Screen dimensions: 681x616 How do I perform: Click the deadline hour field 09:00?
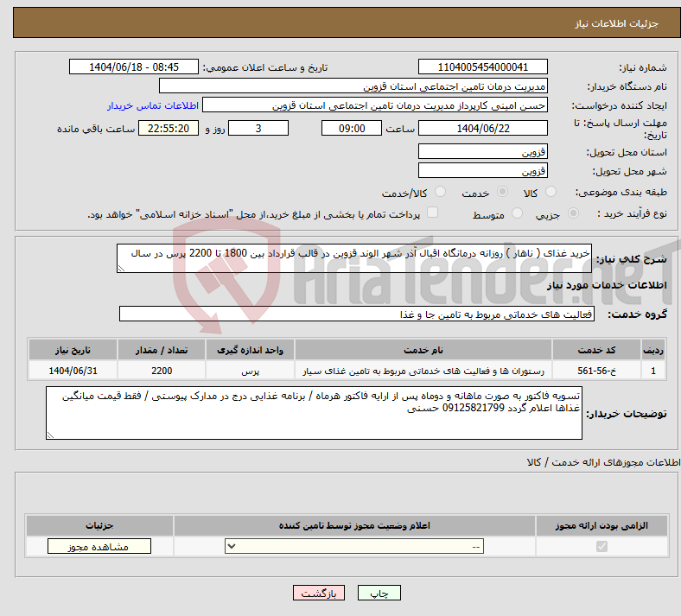(x=352, y=128)
